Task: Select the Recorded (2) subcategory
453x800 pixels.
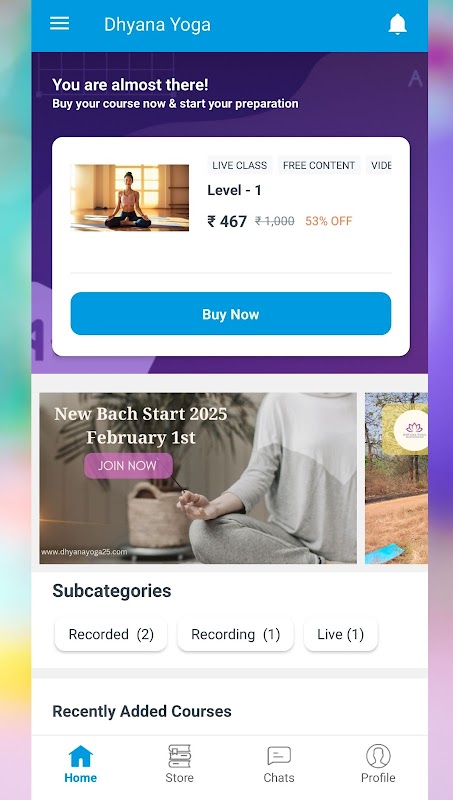Action: 111,634
